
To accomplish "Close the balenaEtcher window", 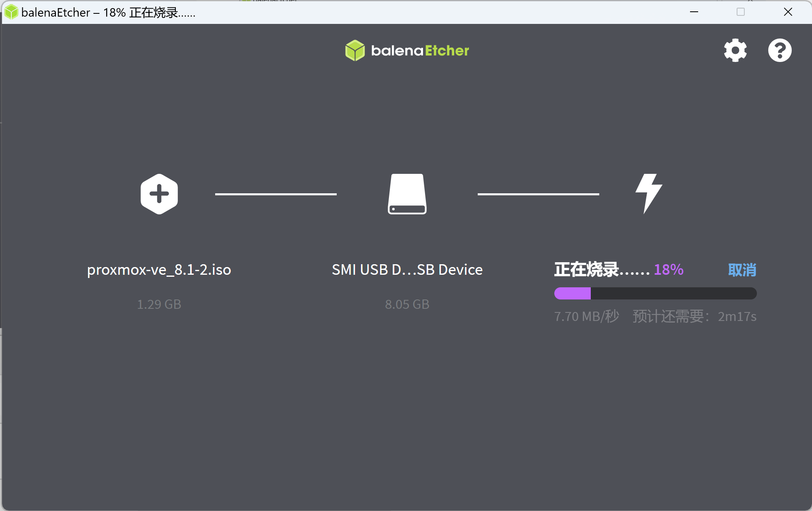I will [x=788, y=12].
